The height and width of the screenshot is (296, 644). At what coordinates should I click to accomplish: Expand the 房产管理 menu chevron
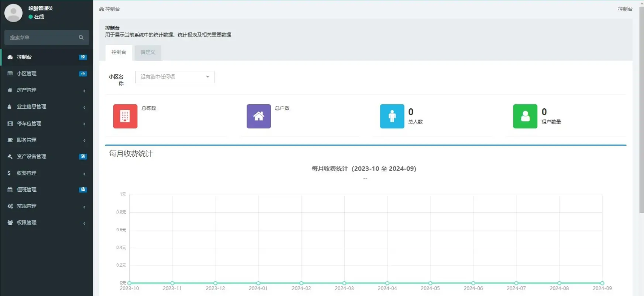(x=84, y=91)
